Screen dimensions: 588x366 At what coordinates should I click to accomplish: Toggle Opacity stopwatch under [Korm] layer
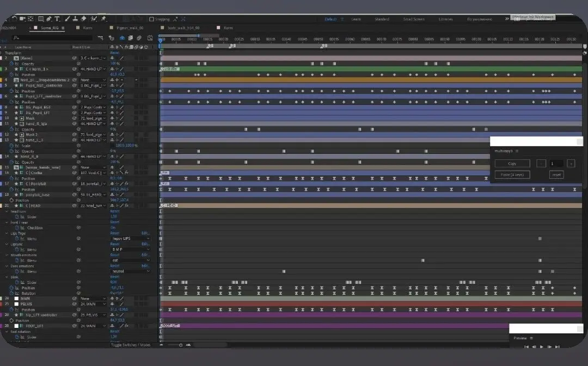pos(11,64)
